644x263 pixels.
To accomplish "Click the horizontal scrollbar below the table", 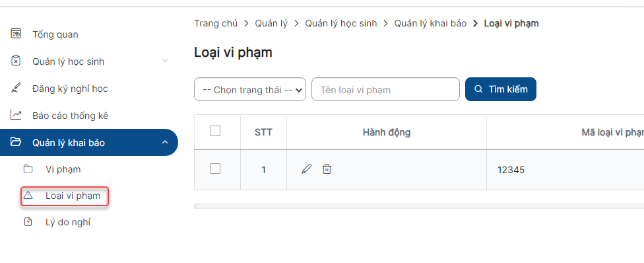I will (419, 206).
